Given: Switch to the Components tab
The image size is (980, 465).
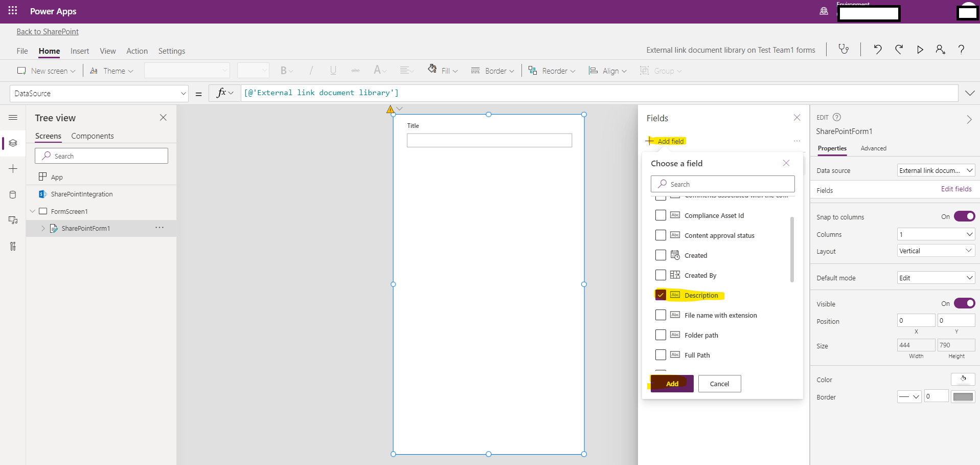Looking at the screenshot, I should click(93, 136).
